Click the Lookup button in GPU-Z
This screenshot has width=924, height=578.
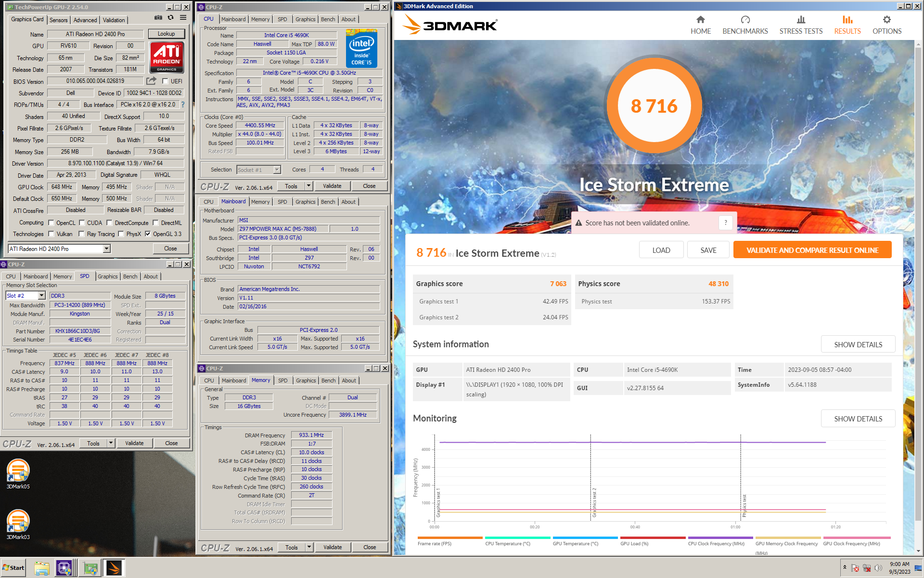166,34
